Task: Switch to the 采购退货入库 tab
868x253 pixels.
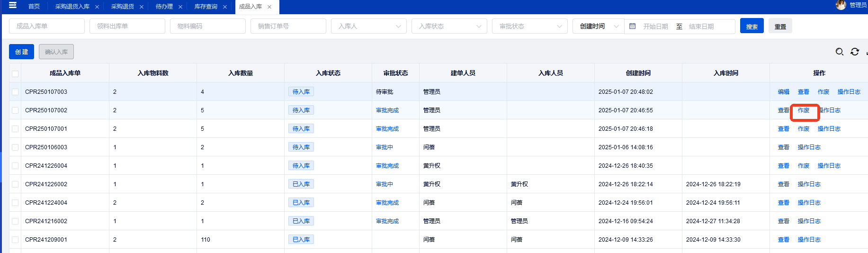Action: click(x=72, y=7)
